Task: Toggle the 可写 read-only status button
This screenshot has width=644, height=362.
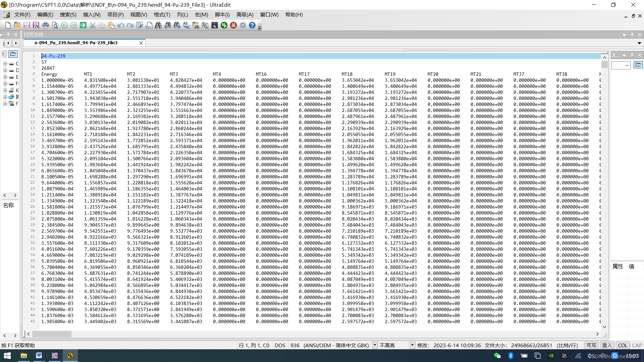Action: point(591,345)
